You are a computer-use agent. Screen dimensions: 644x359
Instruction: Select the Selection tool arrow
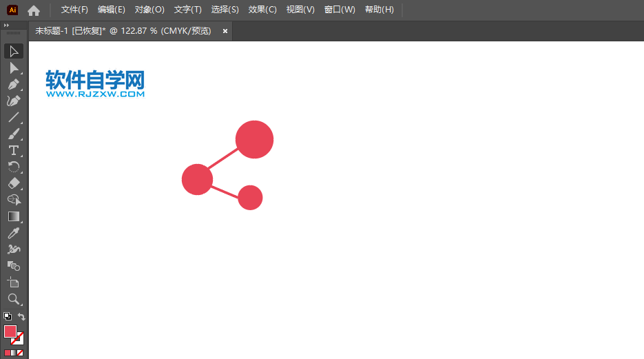pos(14,52)
